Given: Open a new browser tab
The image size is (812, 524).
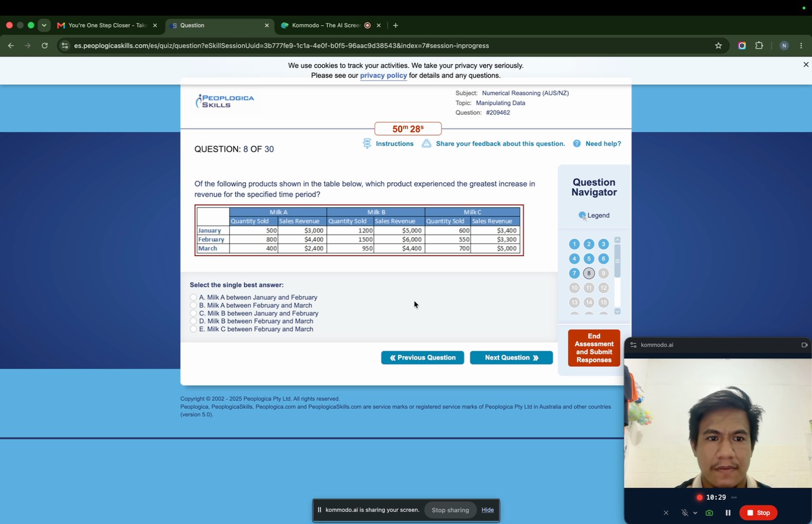Looking at the screenshot, I should 395,25.
